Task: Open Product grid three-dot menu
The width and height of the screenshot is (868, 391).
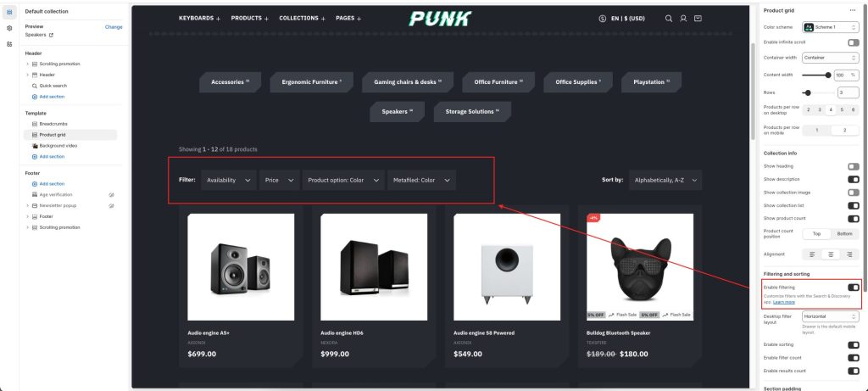Action: click(853, 10)
